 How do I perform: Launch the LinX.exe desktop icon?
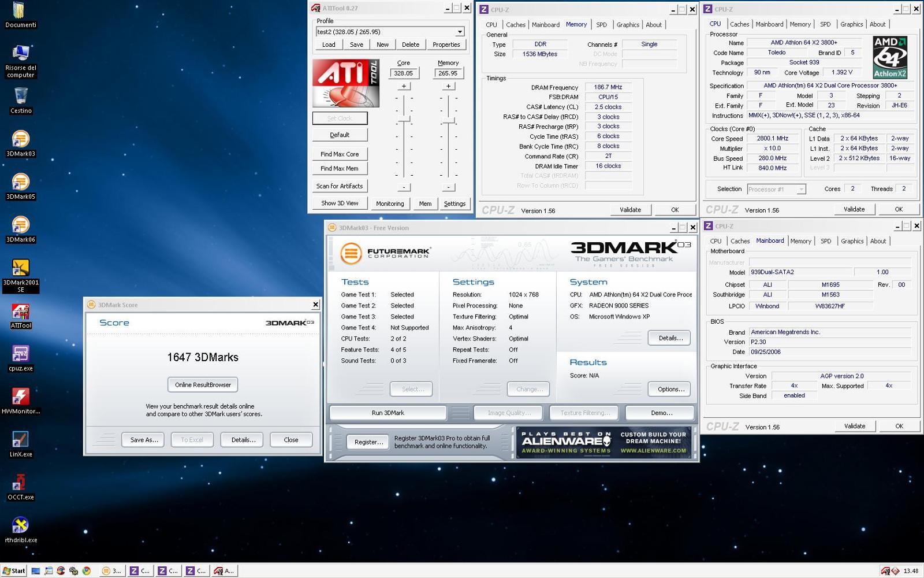coord(20,444)
